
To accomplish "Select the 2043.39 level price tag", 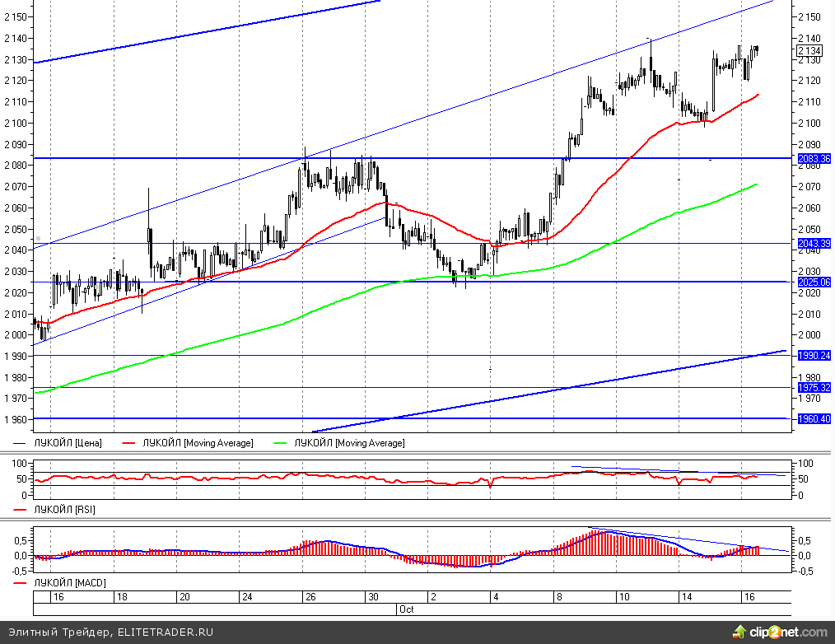I will click(814, 244).
